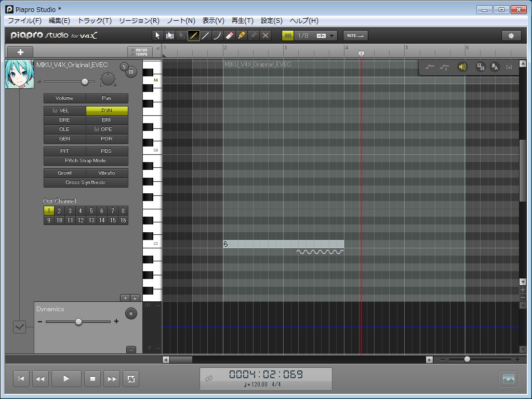This screenshot has height=399, width=532.
Task: Click the pitch curve with vibrato icon
Action: click(444, 67)
